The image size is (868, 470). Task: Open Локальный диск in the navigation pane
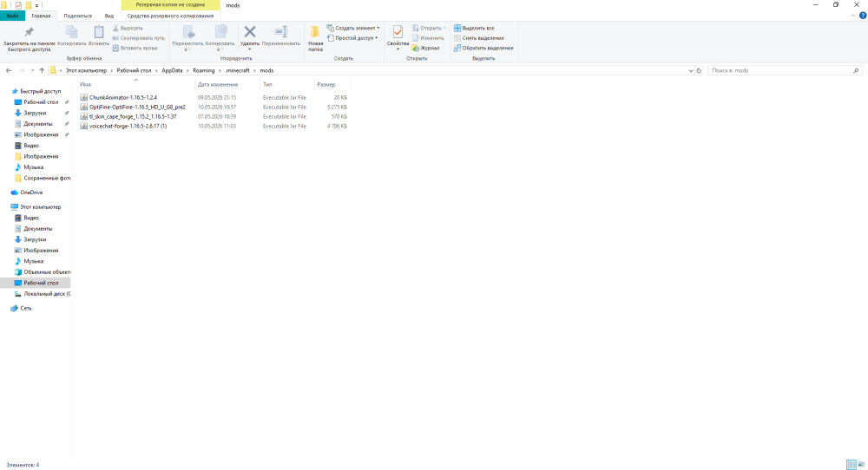click(x=47, y=294)
